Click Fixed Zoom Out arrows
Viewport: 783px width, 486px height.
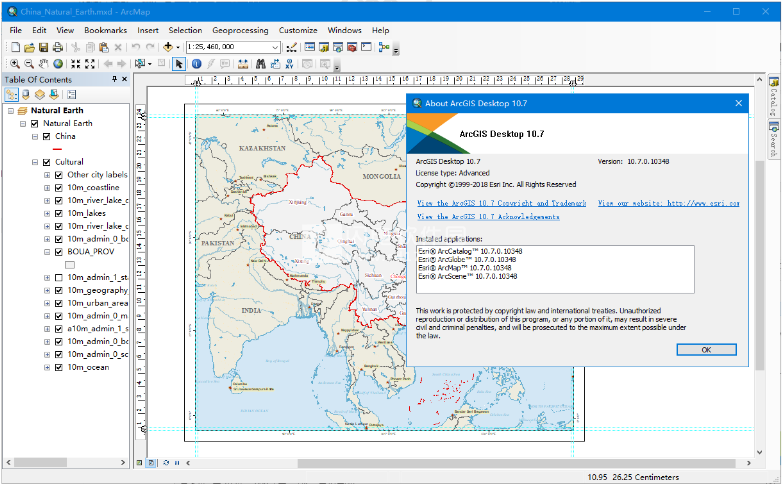(89, 63)
